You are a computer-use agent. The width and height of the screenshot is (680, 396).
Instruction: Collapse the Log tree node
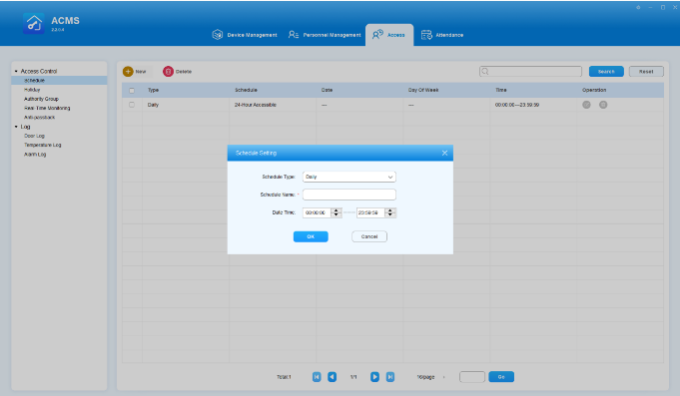coord(16,127)
